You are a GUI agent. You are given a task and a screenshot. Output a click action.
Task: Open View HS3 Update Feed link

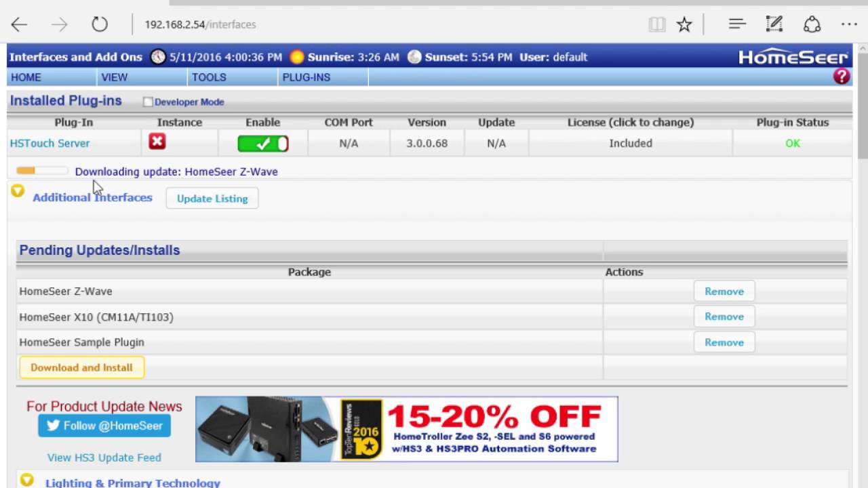tap(104, 457)
